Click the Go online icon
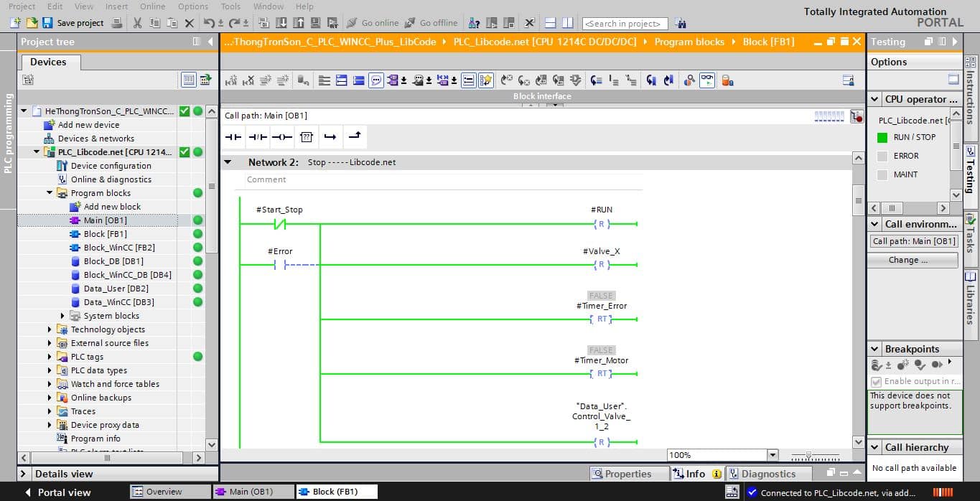The height and width of the screenshot is (501, 980). (x=352, y=23)
